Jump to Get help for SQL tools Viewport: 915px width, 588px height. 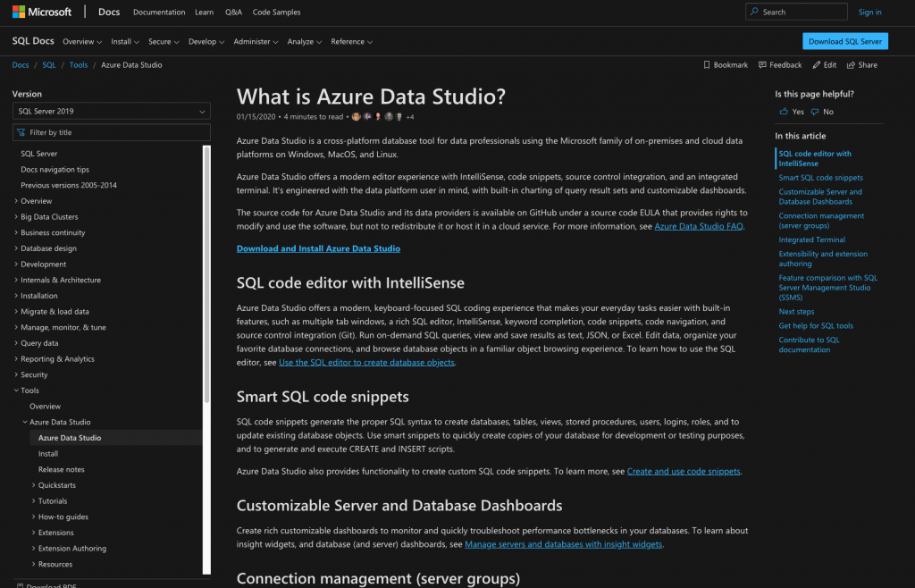tap(816, 325)
